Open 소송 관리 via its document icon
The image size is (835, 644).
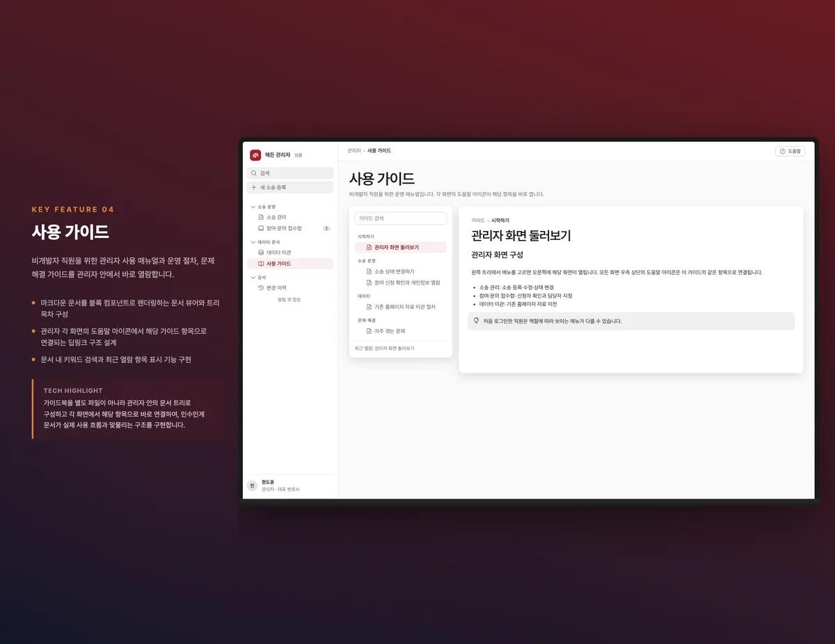click(261, 218)
